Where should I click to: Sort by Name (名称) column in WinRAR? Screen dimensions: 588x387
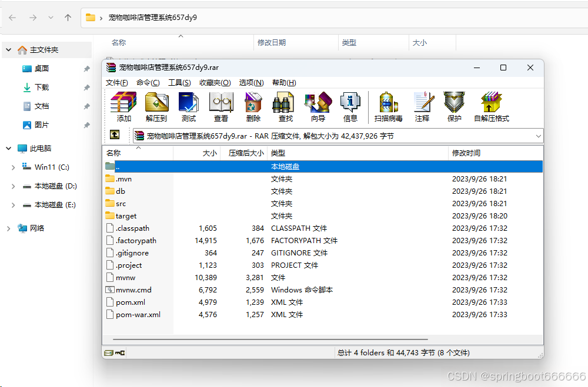tap(138, 153)
